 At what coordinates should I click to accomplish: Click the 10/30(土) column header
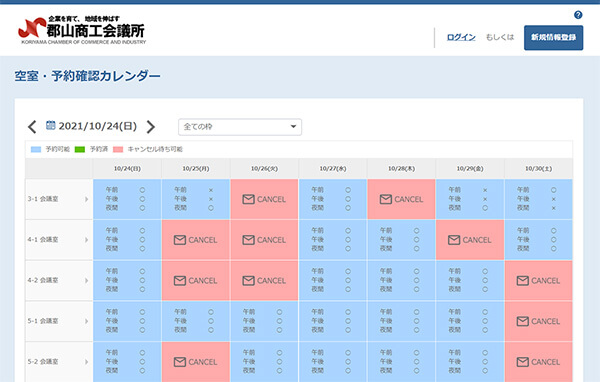pyautogui.click(x=538, y=168)
